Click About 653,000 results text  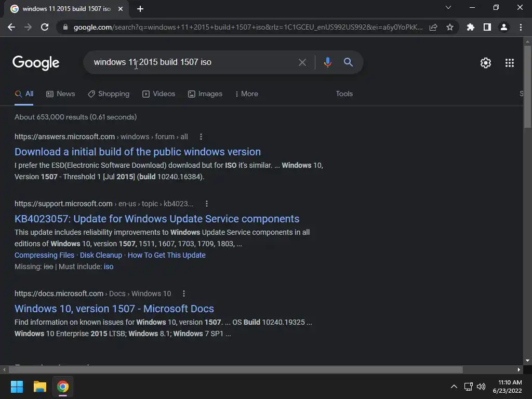(x=76, y=117)
